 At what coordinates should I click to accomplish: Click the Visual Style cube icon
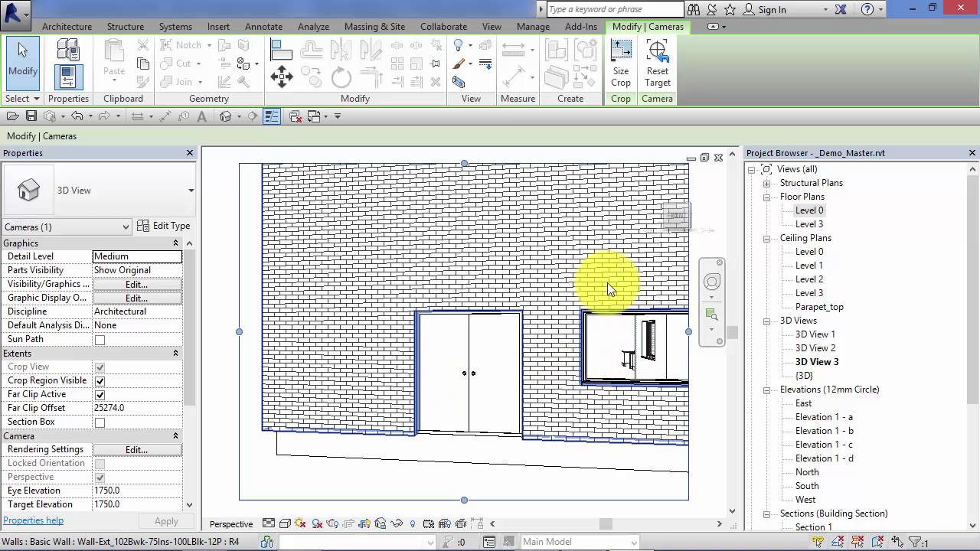tap(285, 524)
